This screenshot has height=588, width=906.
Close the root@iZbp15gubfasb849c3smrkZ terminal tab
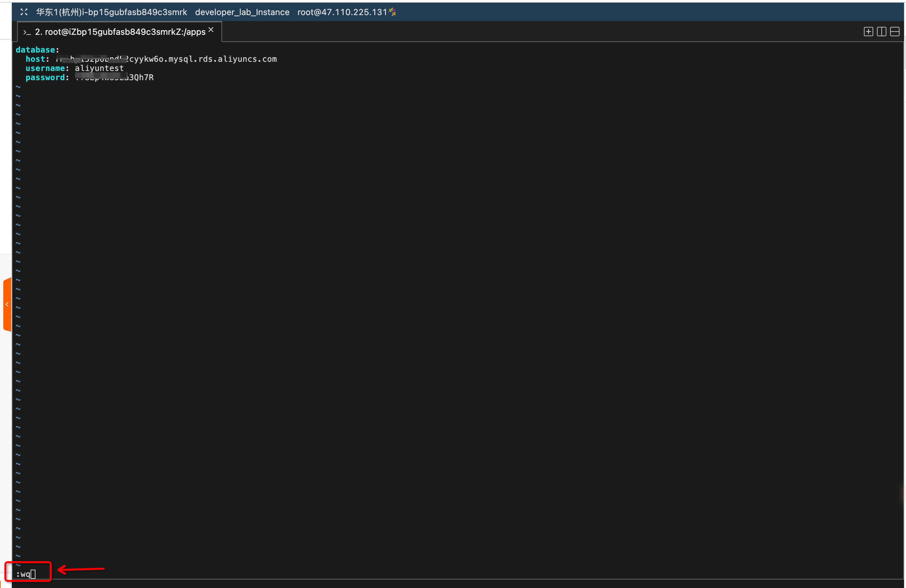[211, 30]
